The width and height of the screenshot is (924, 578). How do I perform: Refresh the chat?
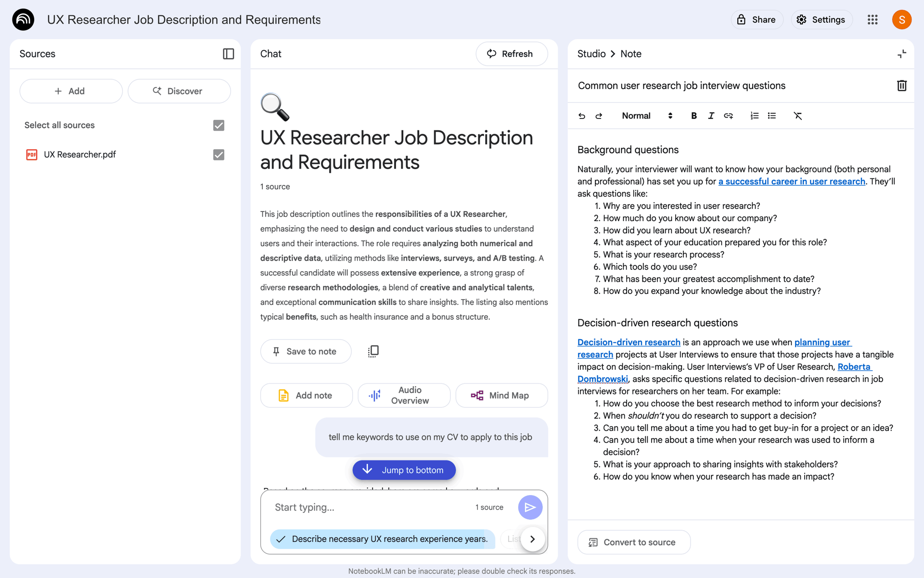point(512,54)
